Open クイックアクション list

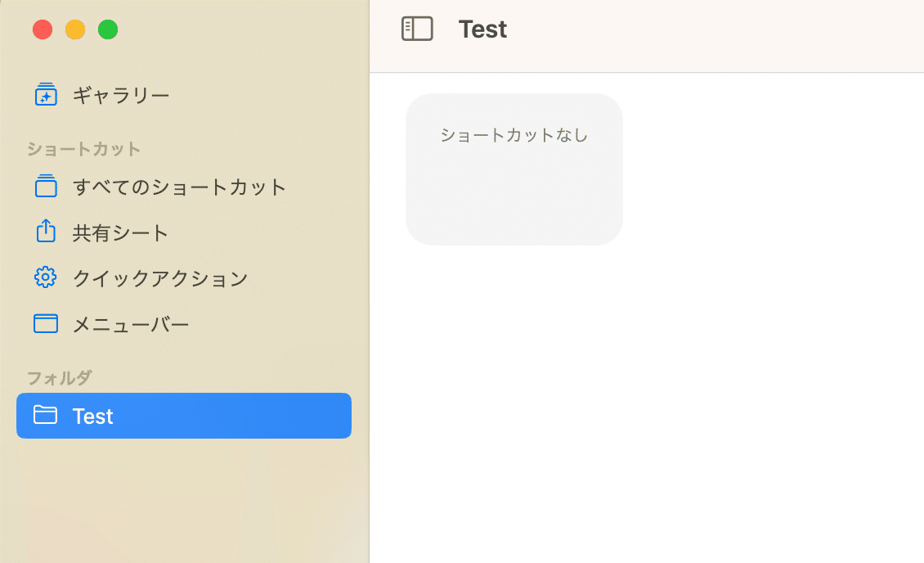point(184,278)
